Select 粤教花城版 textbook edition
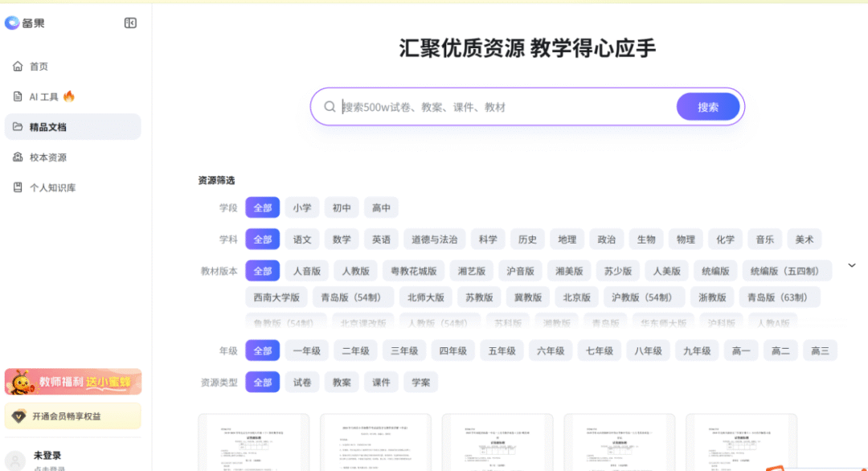 (414, 271)
